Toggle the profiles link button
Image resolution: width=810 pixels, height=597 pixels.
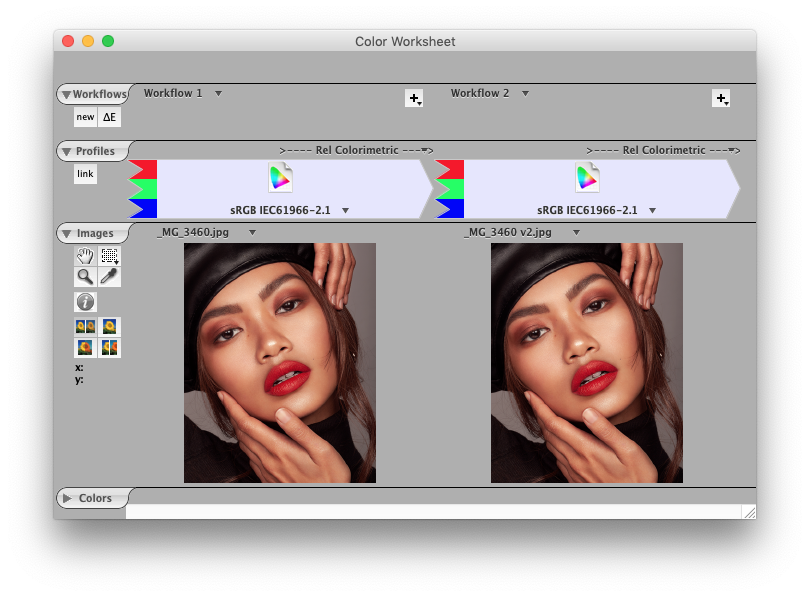point(85,174)
